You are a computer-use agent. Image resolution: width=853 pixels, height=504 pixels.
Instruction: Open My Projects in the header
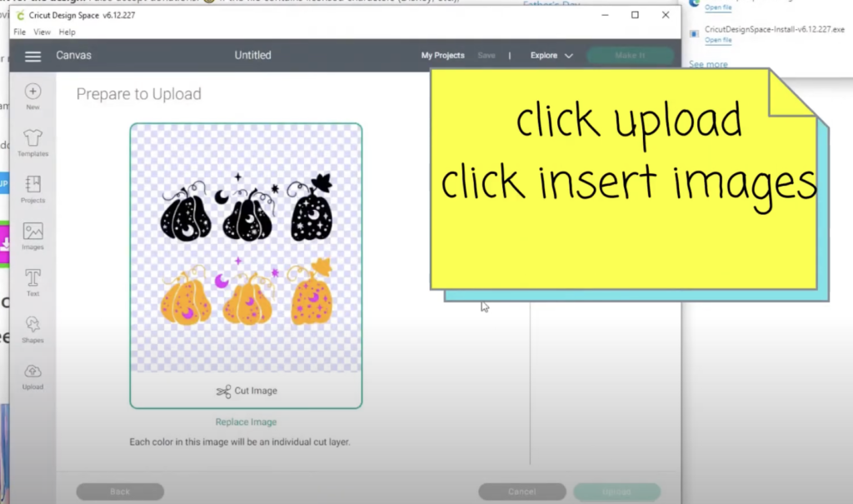(x=442, y=56)
